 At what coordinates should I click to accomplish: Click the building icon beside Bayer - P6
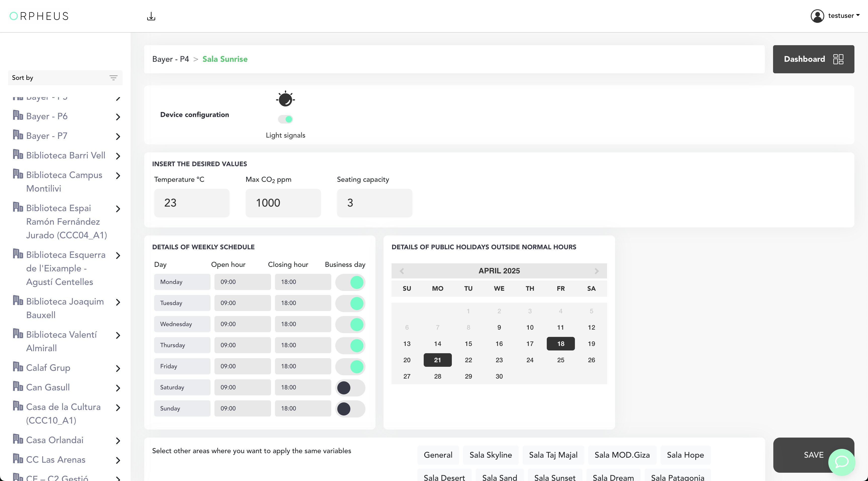click(18, 115)
